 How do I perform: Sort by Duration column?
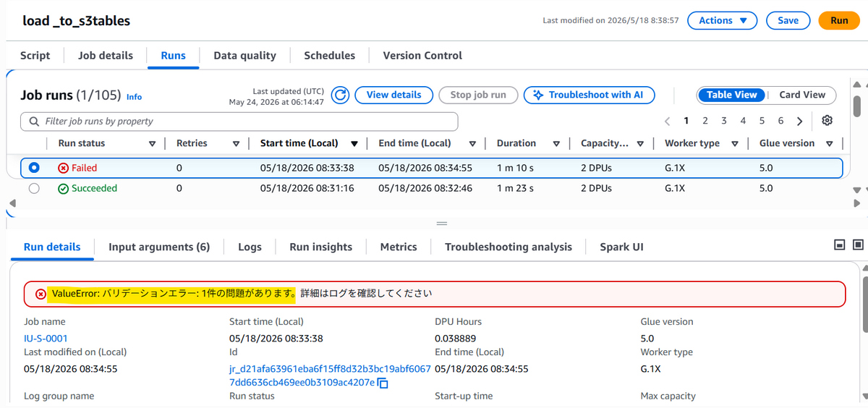(556, 143)
